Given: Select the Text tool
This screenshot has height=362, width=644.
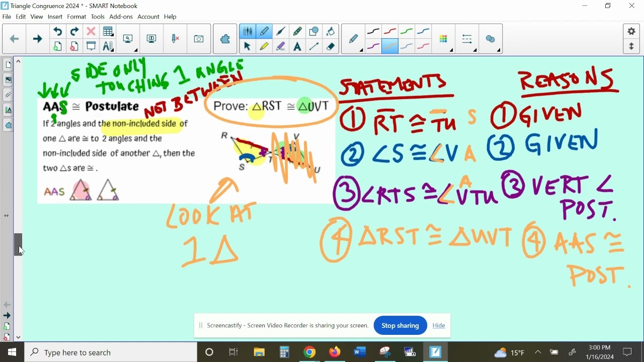Looking at the screenshot, I should [297, 46].
